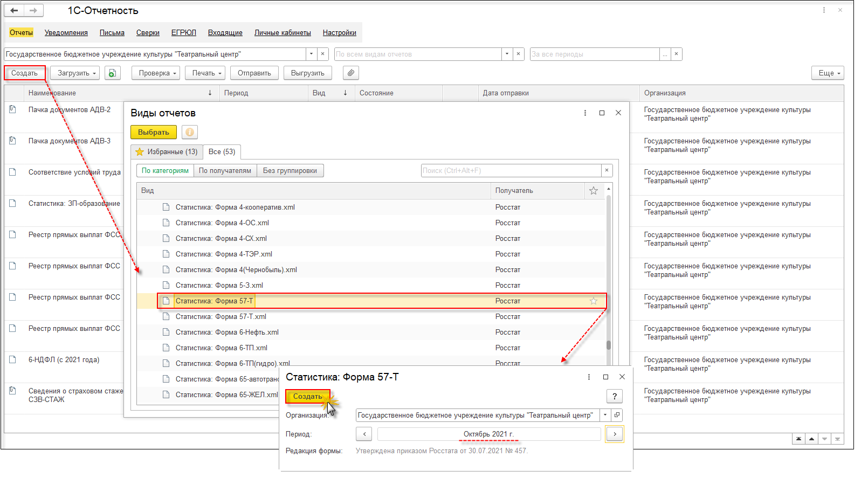Viewport: 868px width, 485px height.
Task: Open Печать dropdown menu
Action: [205, 73]
